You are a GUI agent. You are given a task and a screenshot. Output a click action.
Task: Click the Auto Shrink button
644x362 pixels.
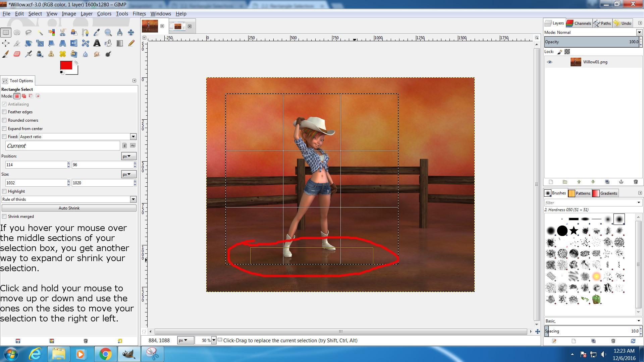pyautogui.click(x=69, y=208)
